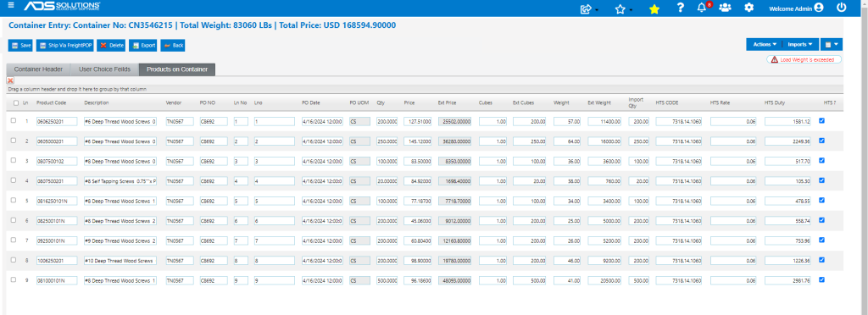Viewport: 868px width, 315px height.
Task: Switch to the User Choice Feilds tab
Action: pos(104,69)
